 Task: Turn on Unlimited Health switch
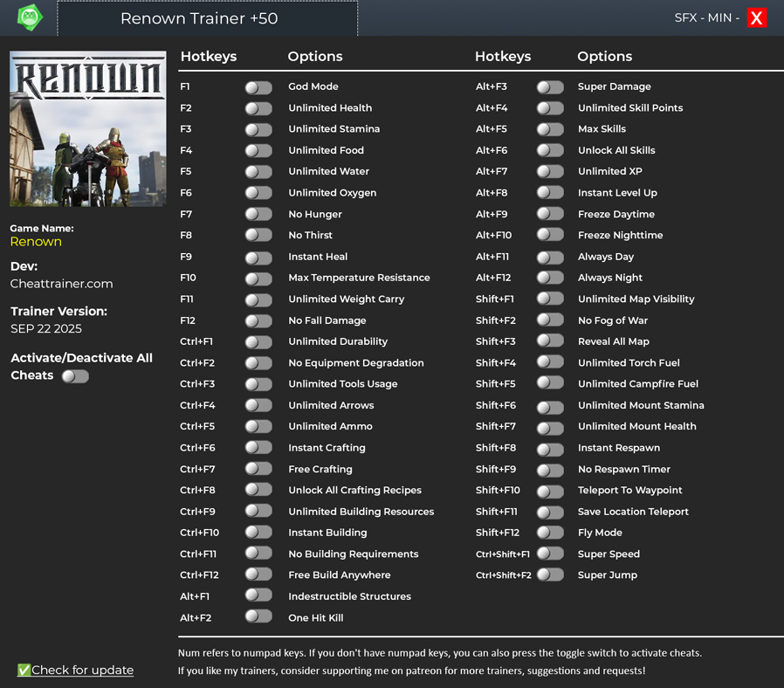(258, 108)
